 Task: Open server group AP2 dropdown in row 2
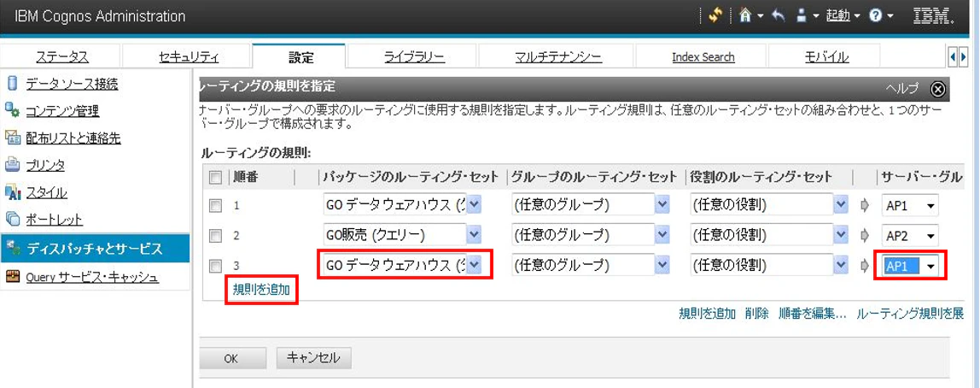coord(910,235)
